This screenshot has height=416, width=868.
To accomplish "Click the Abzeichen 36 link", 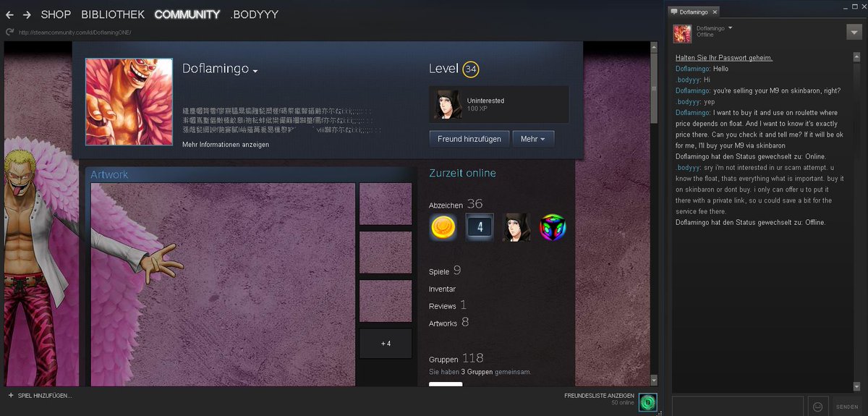I will coord(456,205).
